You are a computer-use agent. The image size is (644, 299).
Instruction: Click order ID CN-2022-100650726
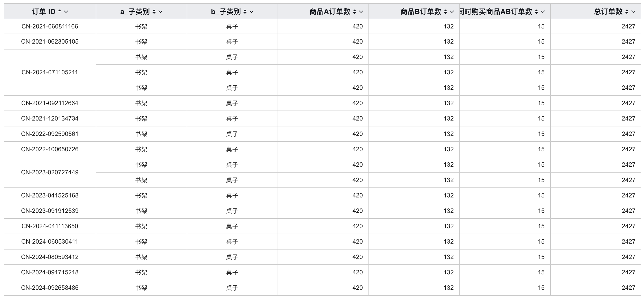pyautogui.click(x=50, y=149)
